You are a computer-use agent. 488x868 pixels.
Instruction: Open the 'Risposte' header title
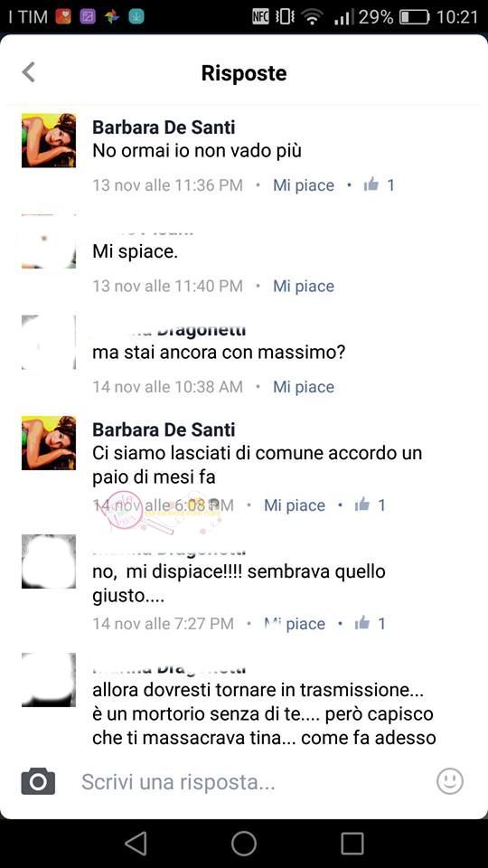244,73
